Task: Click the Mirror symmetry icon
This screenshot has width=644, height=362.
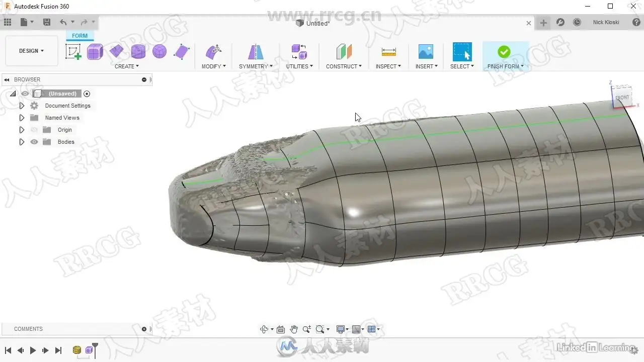Action: coord(256,51)
